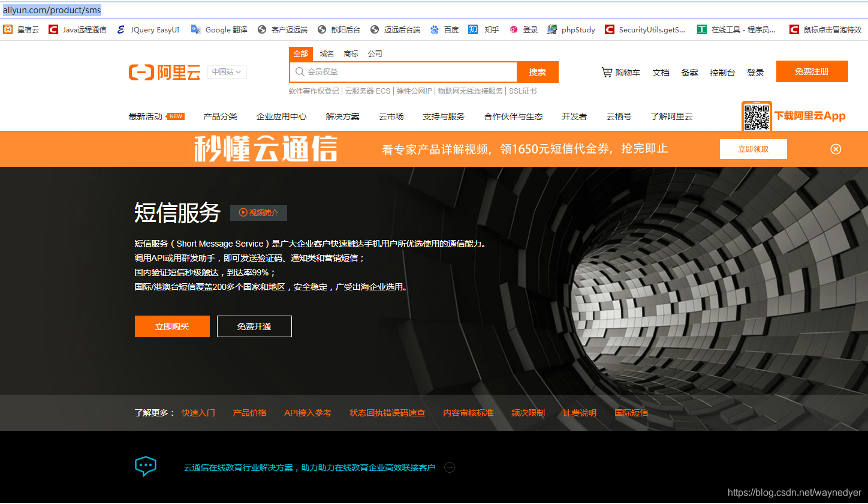Image resolution: width=868 pixels, height=504 pixels.
Task: Open the Google 翻译 bookmark
Action: pyautogui.click(x=219, y=29)
